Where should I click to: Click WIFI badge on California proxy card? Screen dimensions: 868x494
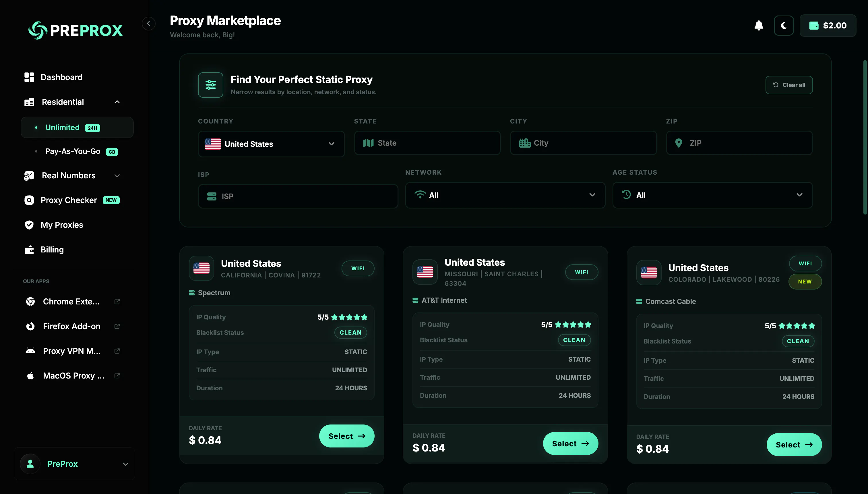(358, 268)
